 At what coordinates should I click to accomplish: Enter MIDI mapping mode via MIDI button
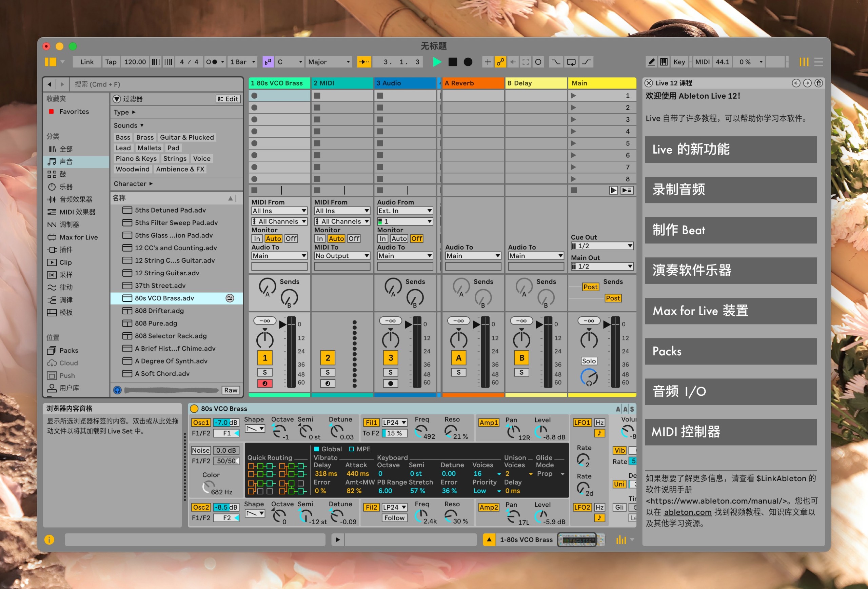702,62
